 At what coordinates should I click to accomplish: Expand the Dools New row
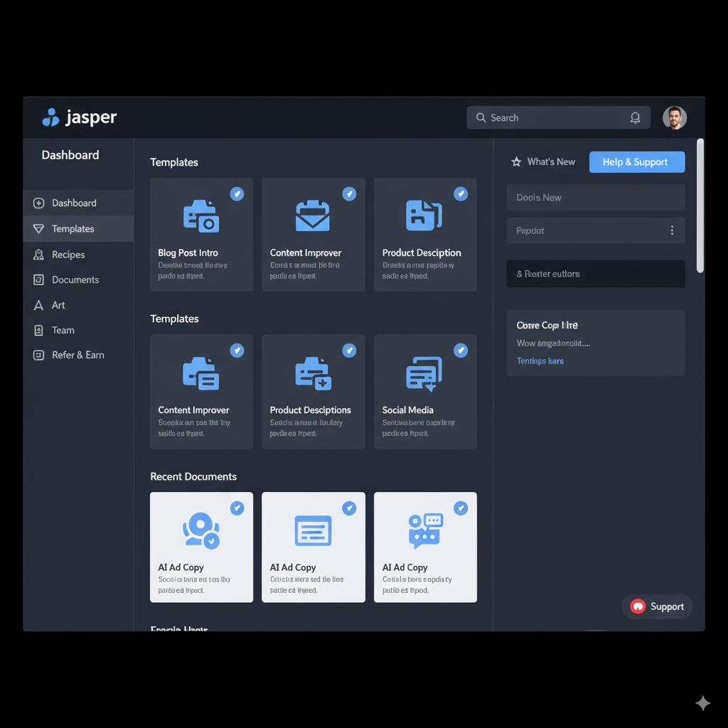[595, 198]
